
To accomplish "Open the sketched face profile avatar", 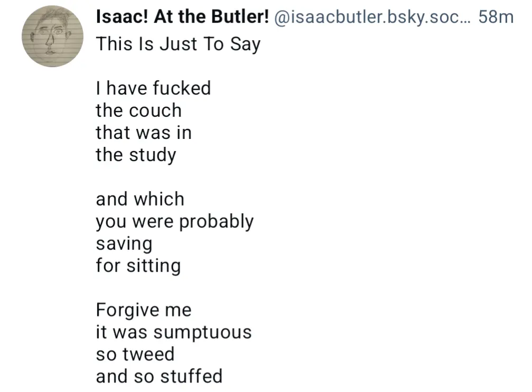I will coord(53,36).
